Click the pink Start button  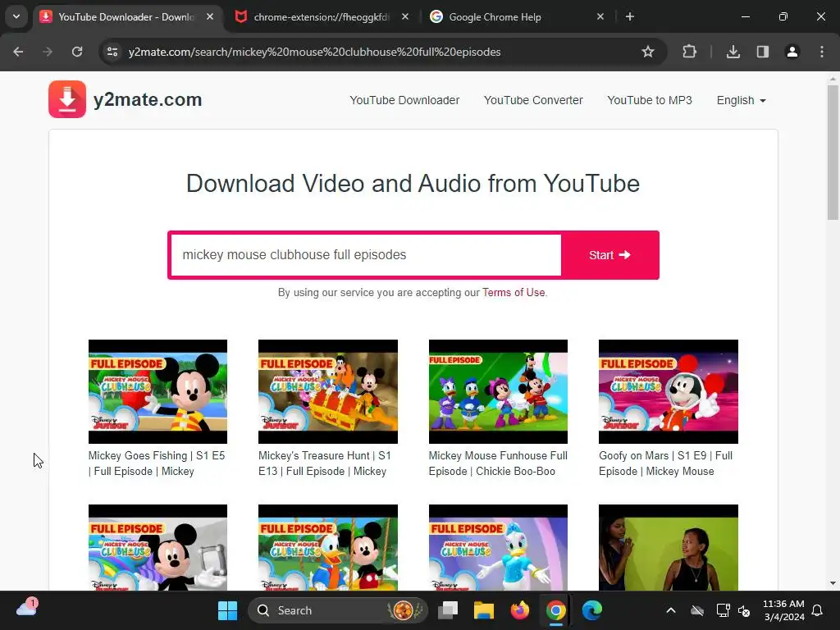[x=609, y=255]
